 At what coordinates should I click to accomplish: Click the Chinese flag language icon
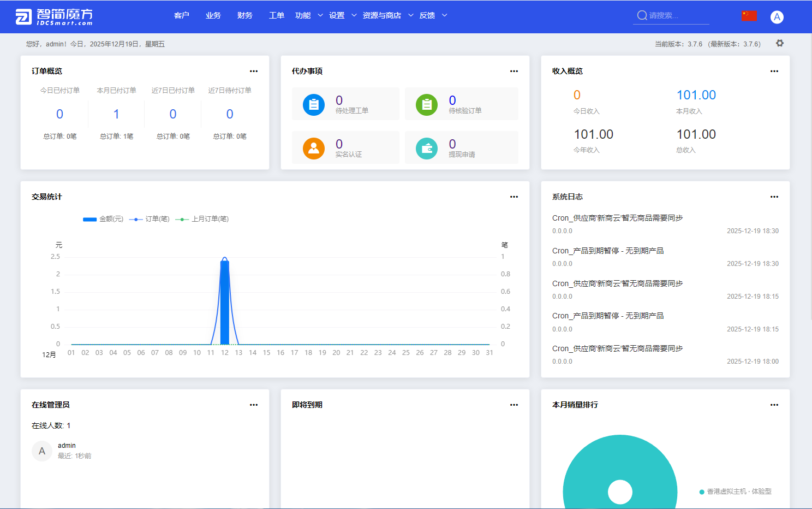coord(749,15)
